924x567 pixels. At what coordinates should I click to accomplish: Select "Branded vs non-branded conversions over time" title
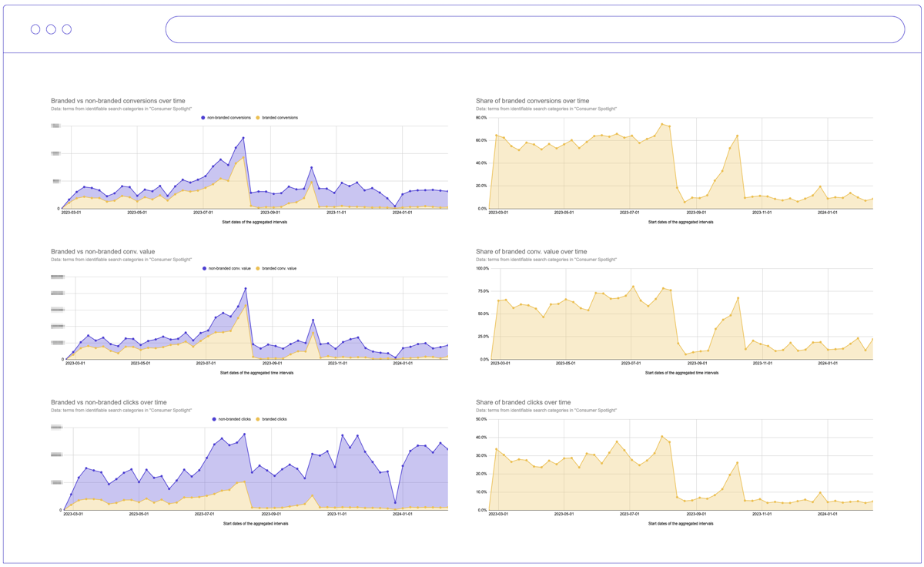(x=118, y=101)
